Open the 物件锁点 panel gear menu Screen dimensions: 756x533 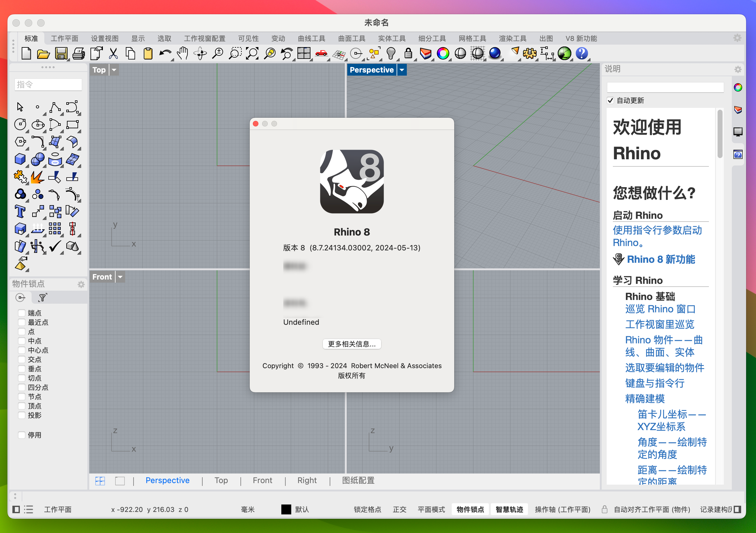pyautogui.click(x=81, y=284)
